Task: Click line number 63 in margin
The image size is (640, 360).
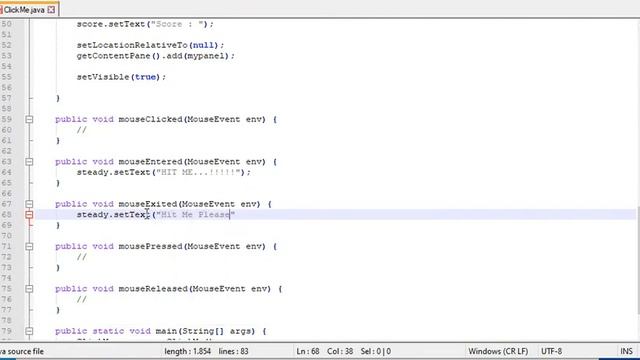Action: click(x=7, y=162)
